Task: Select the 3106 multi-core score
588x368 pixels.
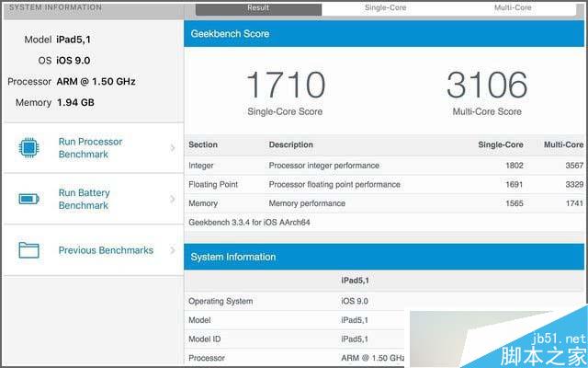Action: [x=487, y=85]
